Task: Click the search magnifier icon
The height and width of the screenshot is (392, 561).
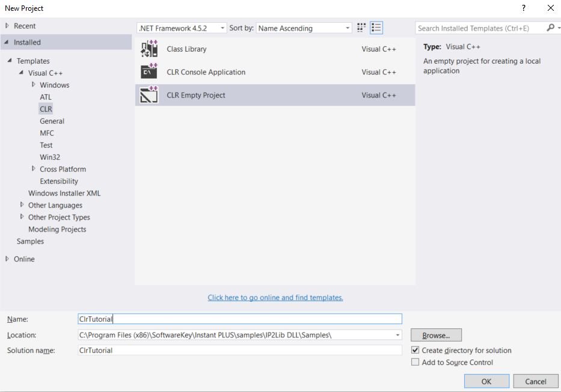Action: coord(551,28)
